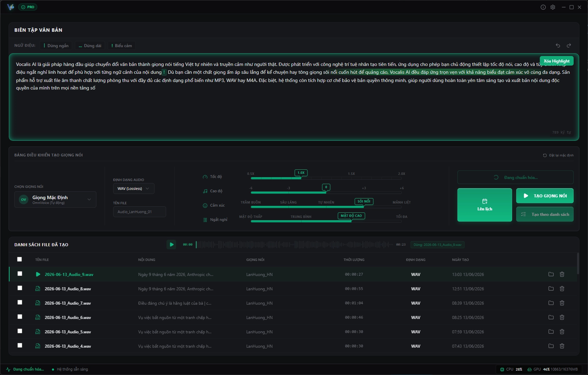Click the undo arrow in text editor

pyautogui.click(x=558, y=45)
